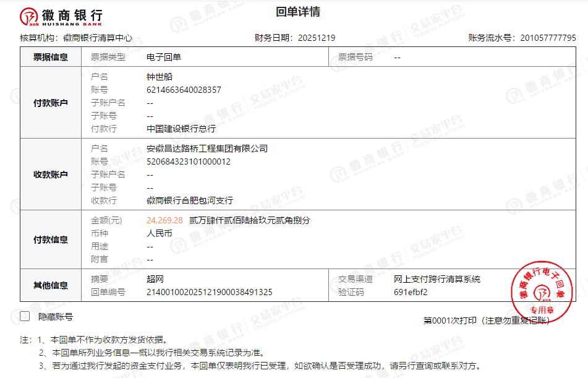The image size is (588, 378).
Task: Click the transaction serial number 201057777795
Action: [548, 38]
